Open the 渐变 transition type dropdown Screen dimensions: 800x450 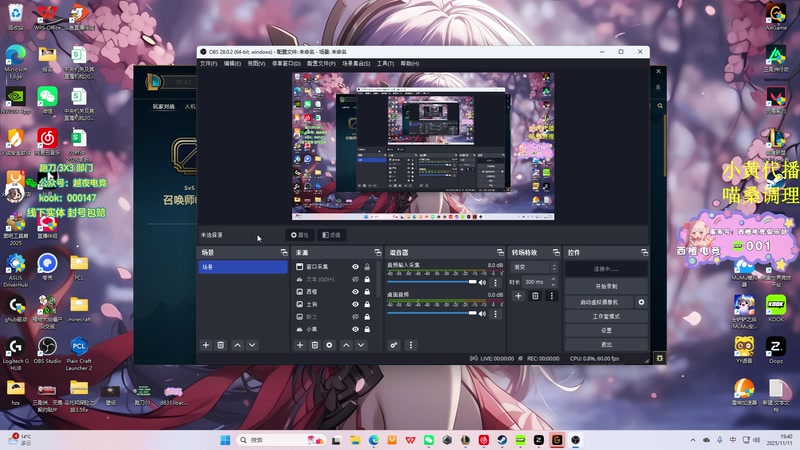click(534, 267)
